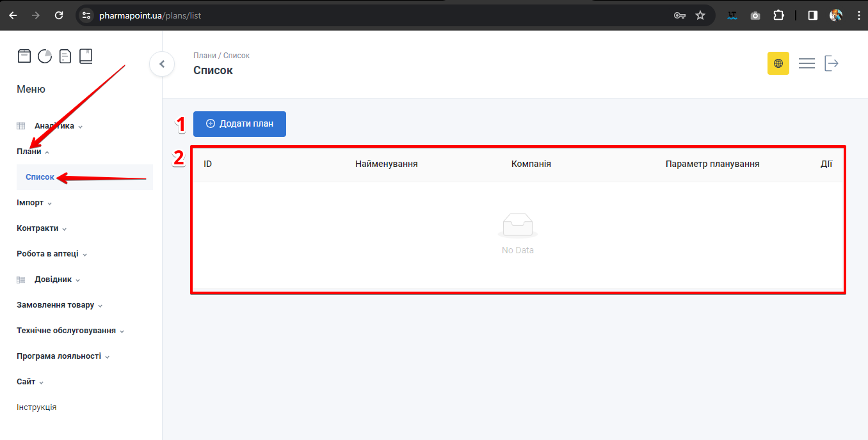868x440 pixels.
Task: Expand the Довідник menu section
Action: click(x=57, y=279)
